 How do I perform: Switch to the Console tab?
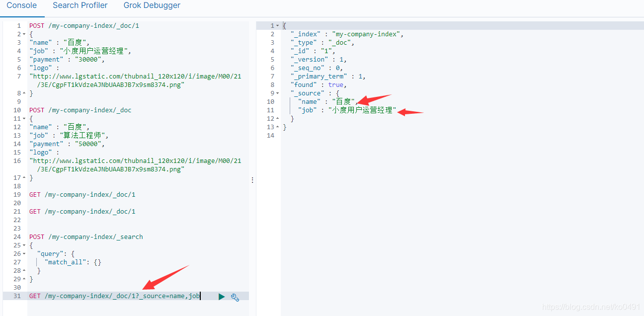(x=21, y=5)
